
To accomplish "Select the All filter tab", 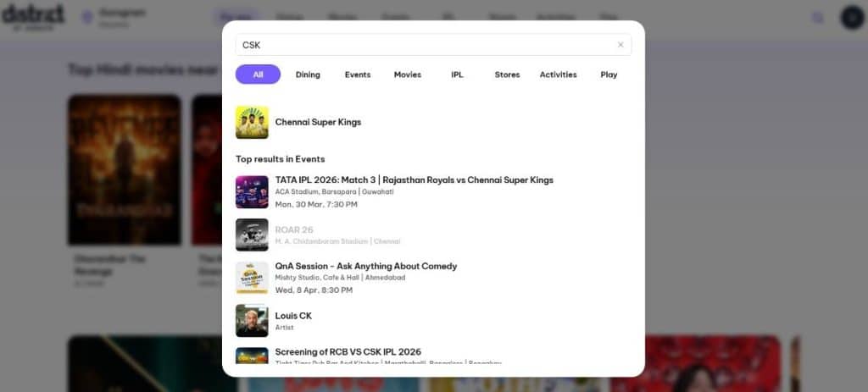I will pyautogui.click(x=258, y=75).
